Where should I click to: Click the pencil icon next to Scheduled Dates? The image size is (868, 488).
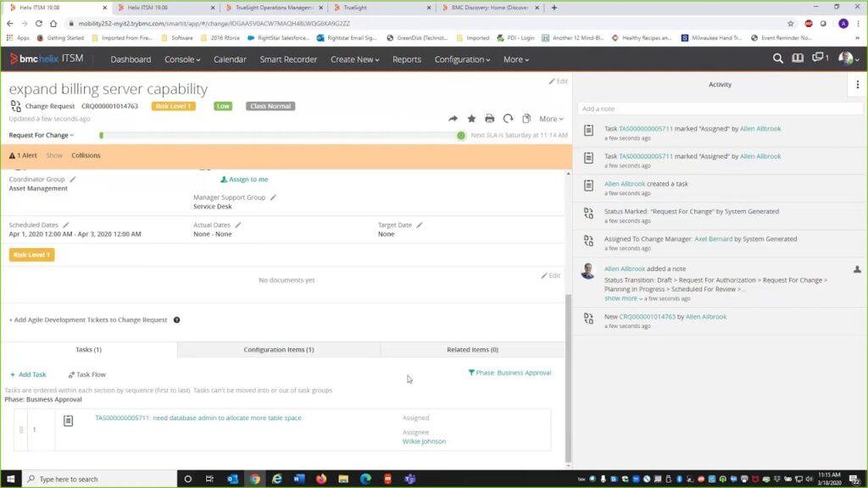pos(66,225)
